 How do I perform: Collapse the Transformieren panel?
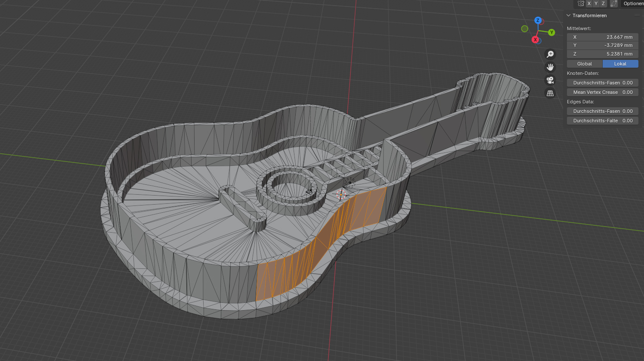point(569,16)
